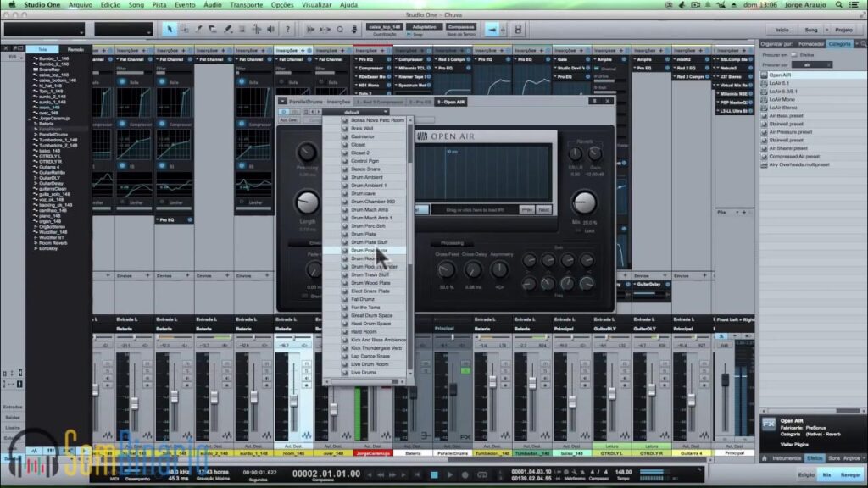Click the record button in the transport

click(465, 474)
